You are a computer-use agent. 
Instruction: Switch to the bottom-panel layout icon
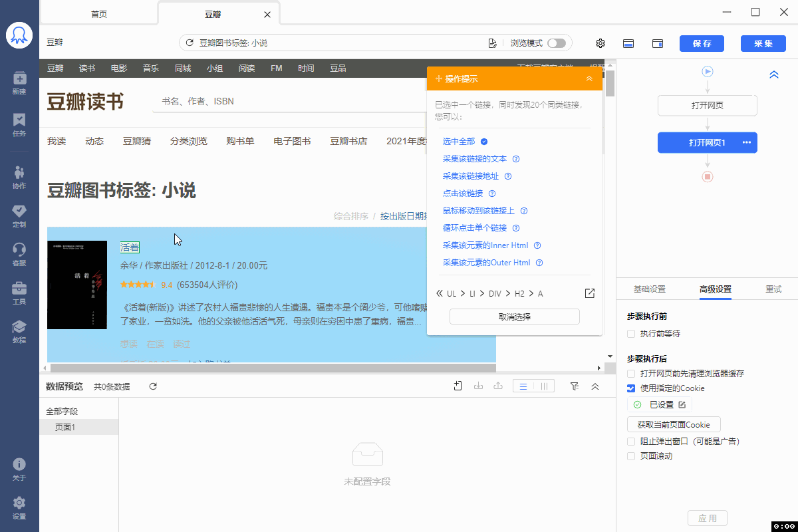click(x=628, y=43)
